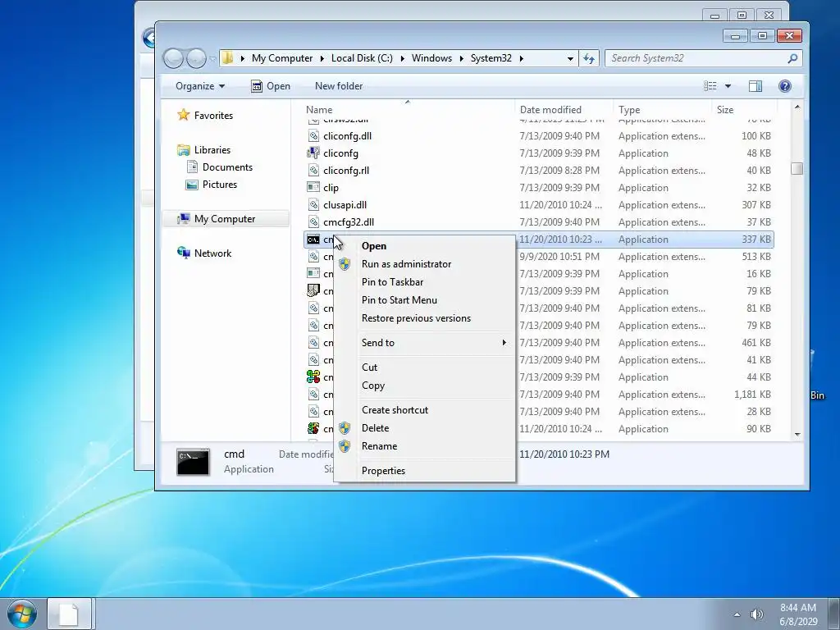
Task: Select the cmcfg32.dll file row
Action: click(x=538, y=221)
